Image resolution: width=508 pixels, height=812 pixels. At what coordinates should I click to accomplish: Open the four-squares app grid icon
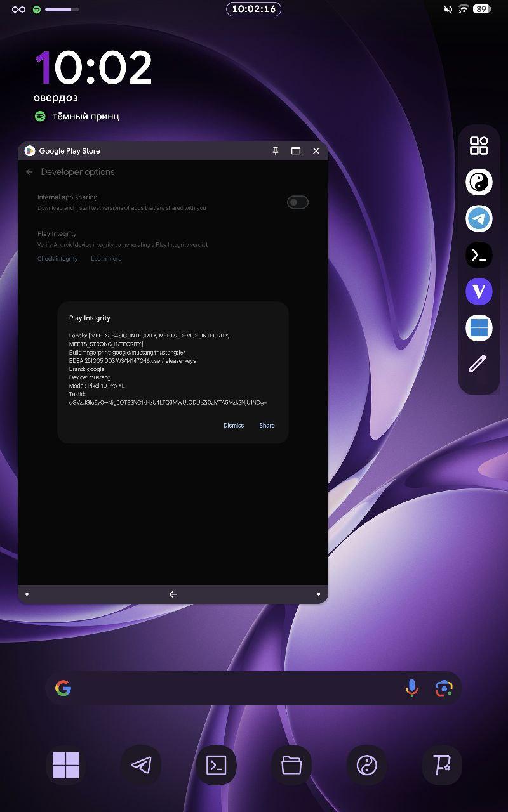[479, 145]
